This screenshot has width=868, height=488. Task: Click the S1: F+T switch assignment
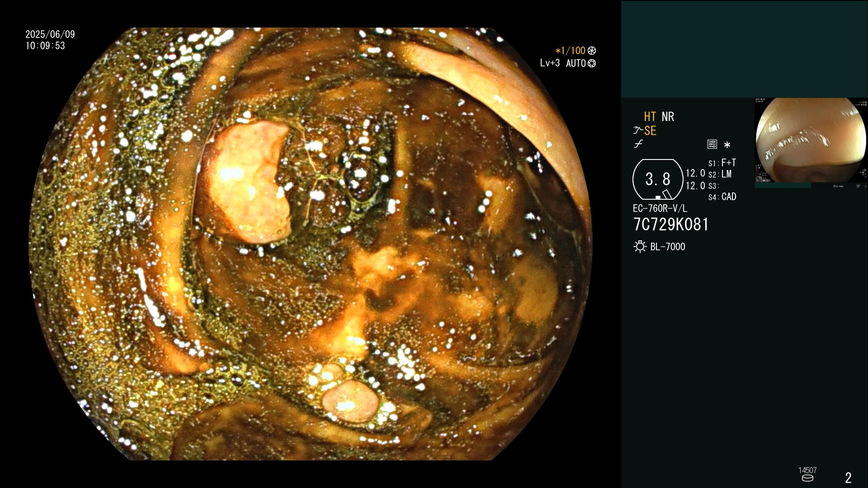coord(722,163)
